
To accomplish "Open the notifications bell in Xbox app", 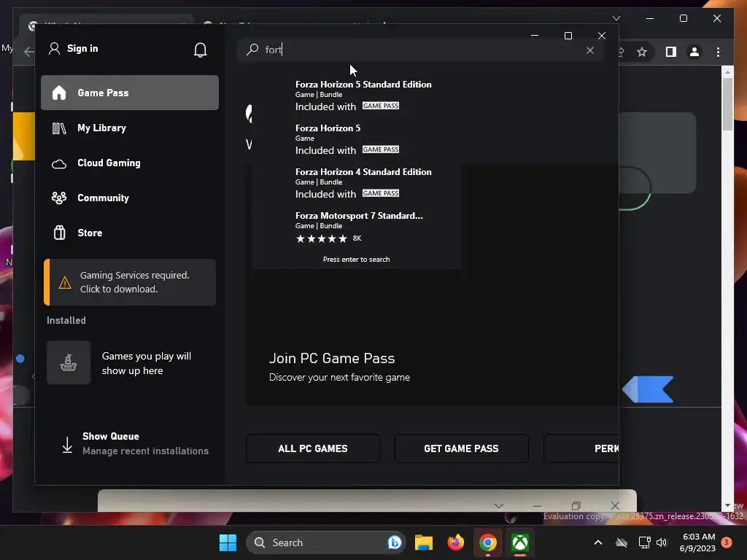I will (200, 50).
